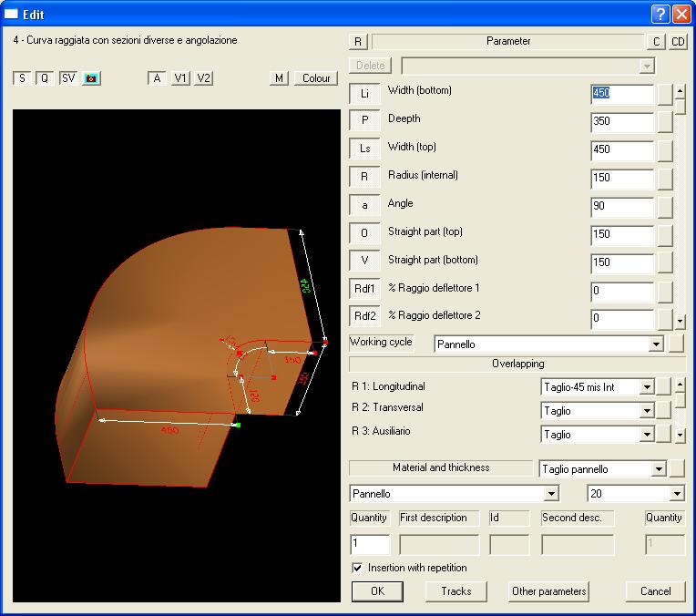This screenshot has height=616, width=696.
Task: Open the thickness dropdown showing 20
Action: tap(676, 494)
